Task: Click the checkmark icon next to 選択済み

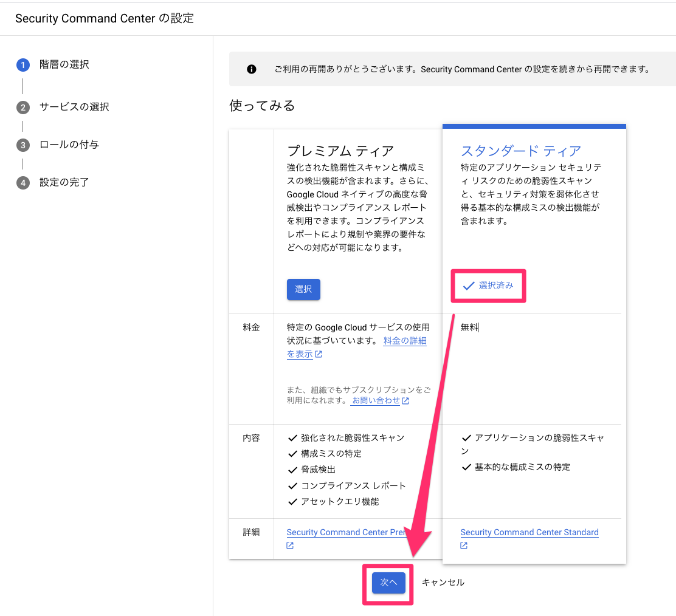Action: tap(470, 286)
